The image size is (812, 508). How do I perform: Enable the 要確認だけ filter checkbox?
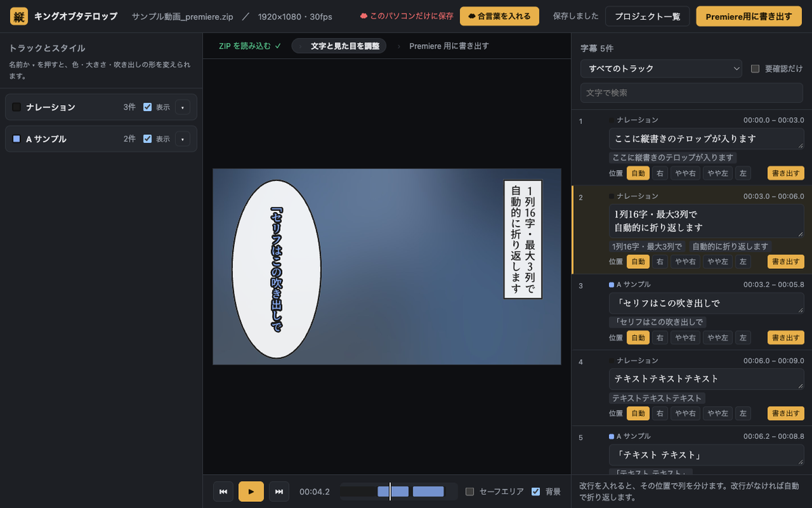tap(756, 68)
